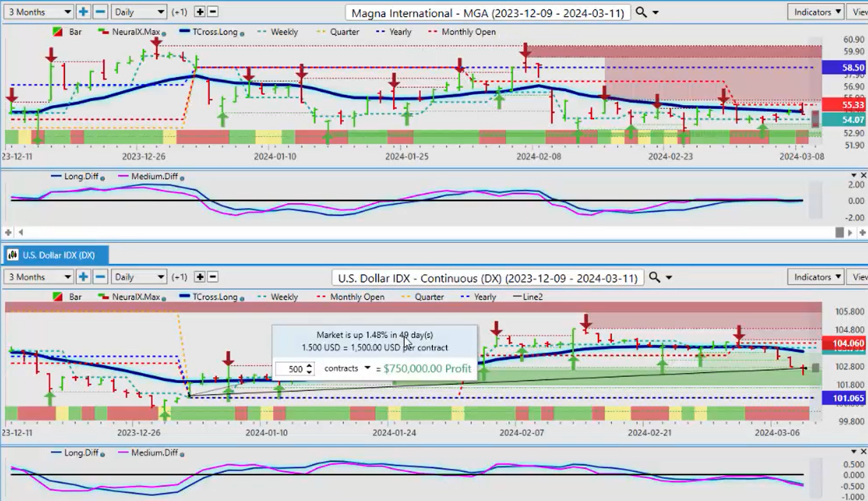
Task: Open the Daily interval dropdown on DX chart
Action: tap(139, 277)
